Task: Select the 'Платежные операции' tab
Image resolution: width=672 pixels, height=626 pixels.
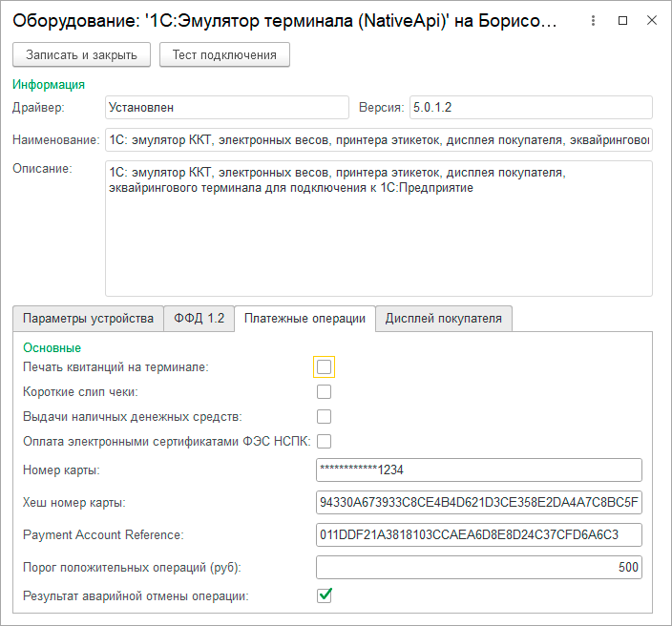Action: 304,319
